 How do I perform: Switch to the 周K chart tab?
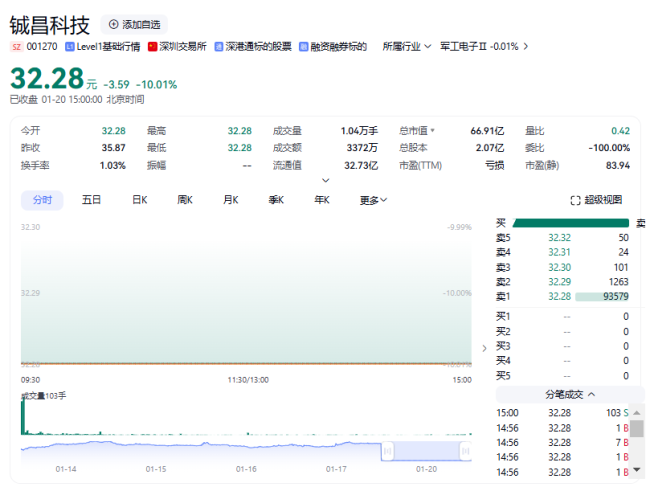pos(185,200)
